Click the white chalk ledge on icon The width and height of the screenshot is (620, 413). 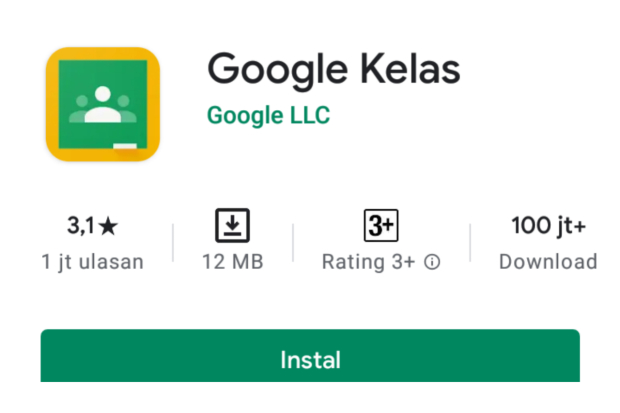125,146
